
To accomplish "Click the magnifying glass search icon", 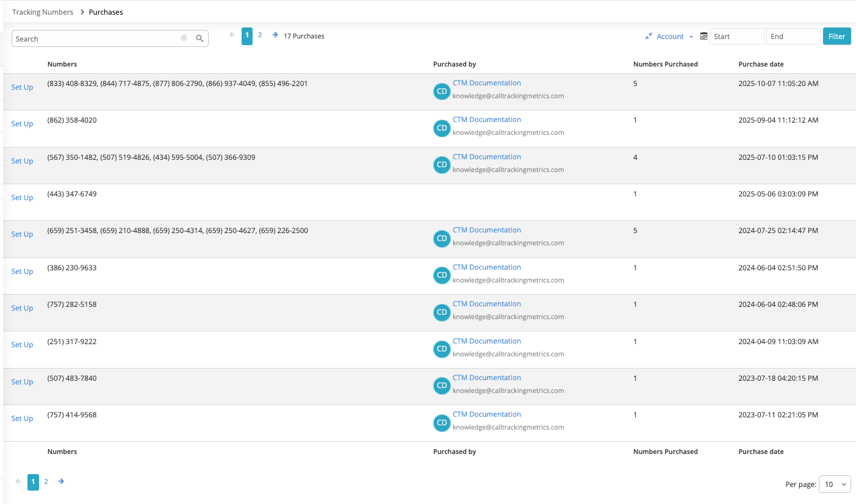I will [200, 38].
